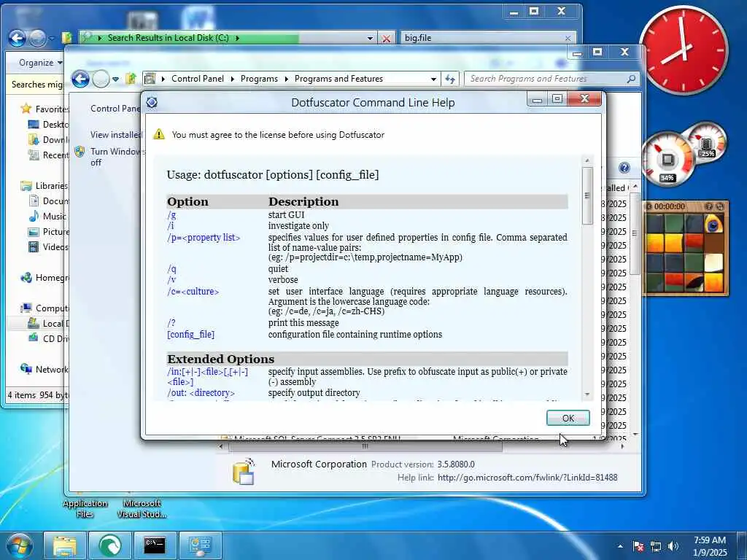747x560 pixels.
Task: Click horizontal scrollbar in programs list
Action: click(365, 447)
